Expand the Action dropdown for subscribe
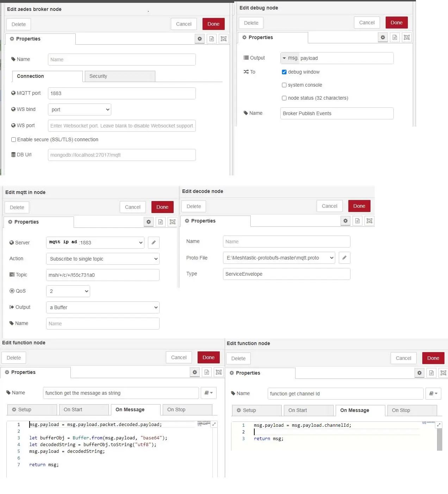Screen dimensions: 448x494 [102, 259]
